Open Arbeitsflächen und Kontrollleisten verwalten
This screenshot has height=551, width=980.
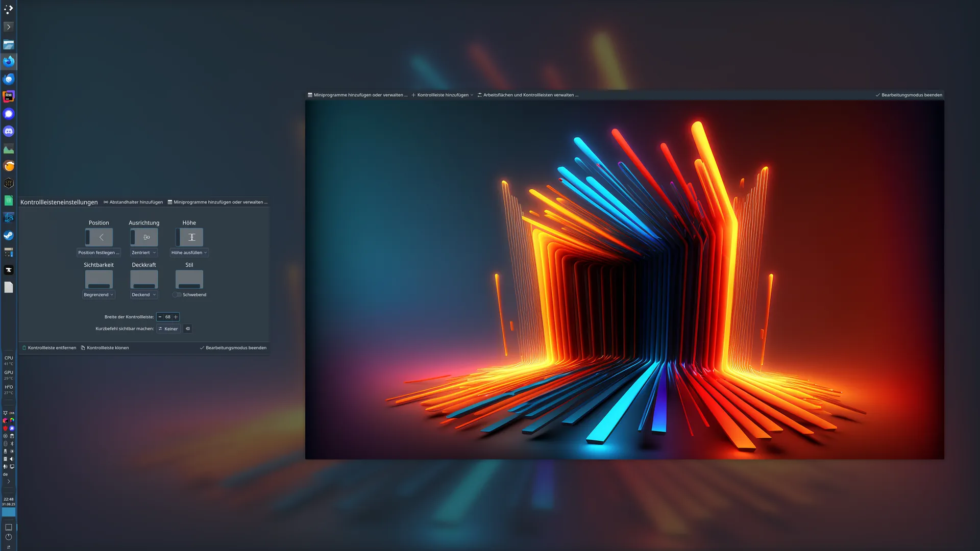528,95
